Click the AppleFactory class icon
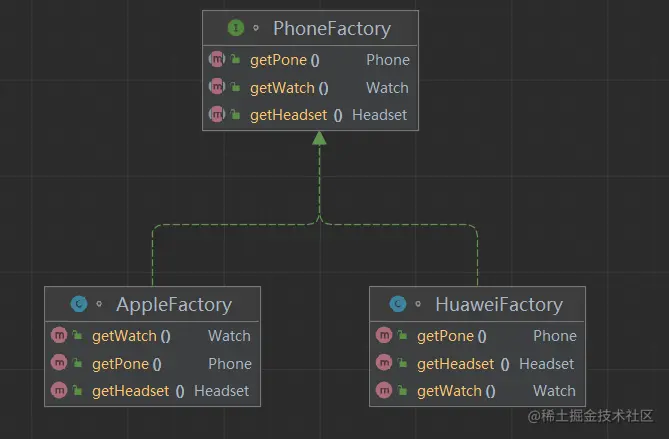This screenshot has width=669, height=439. tap(78, 304)
